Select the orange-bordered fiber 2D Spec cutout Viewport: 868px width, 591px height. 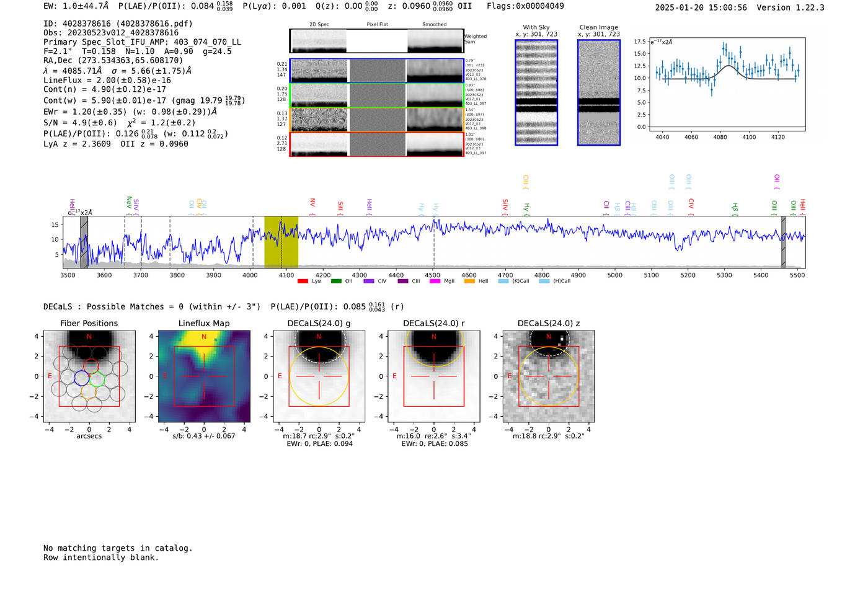tap(319, 120)
